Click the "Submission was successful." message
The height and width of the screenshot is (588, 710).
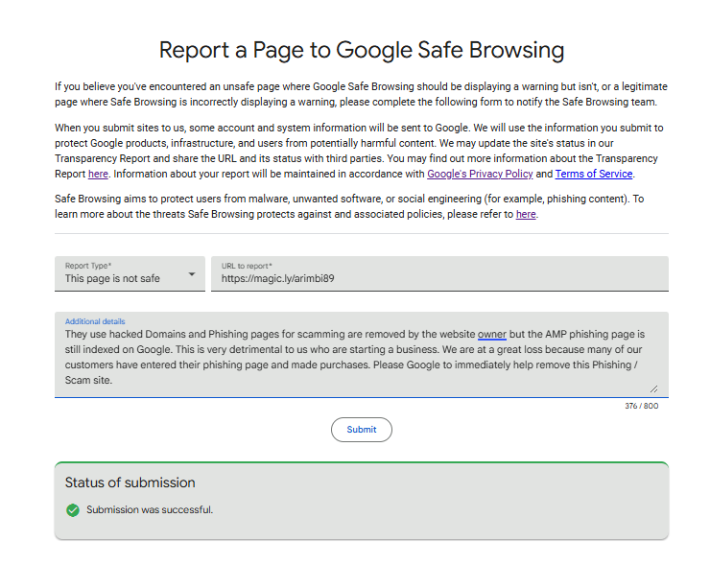150,509
